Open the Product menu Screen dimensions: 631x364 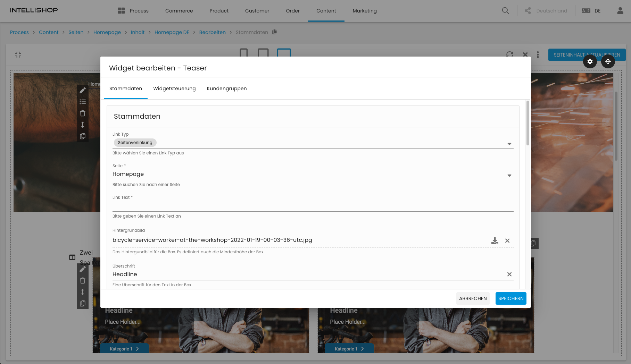219,11
